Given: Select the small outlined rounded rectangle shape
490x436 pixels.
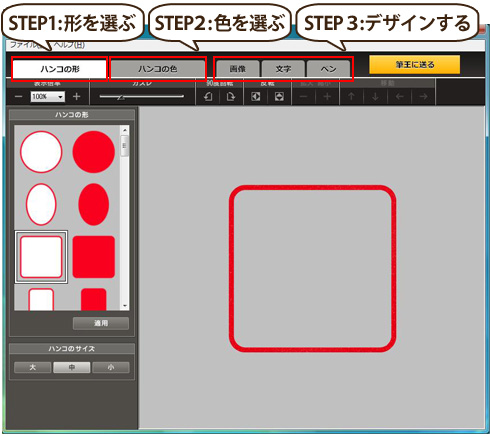Looking at the screenshot, I should 41,299.
